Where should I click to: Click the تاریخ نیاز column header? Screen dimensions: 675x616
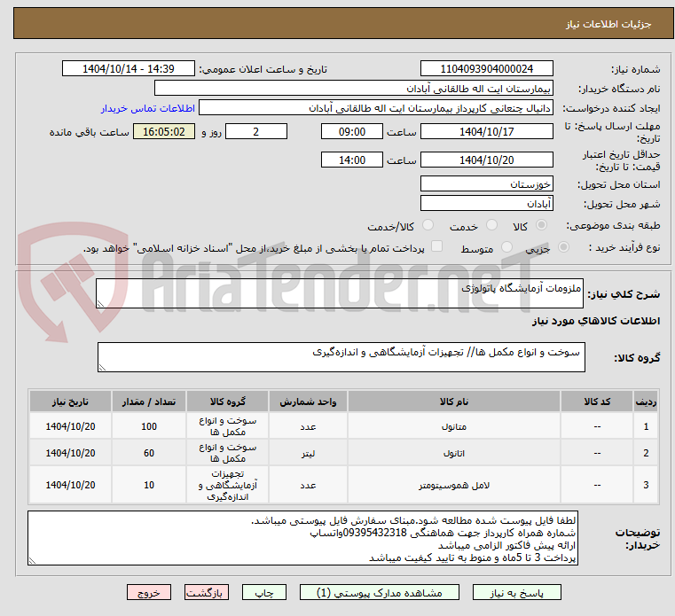coord(70,402)
